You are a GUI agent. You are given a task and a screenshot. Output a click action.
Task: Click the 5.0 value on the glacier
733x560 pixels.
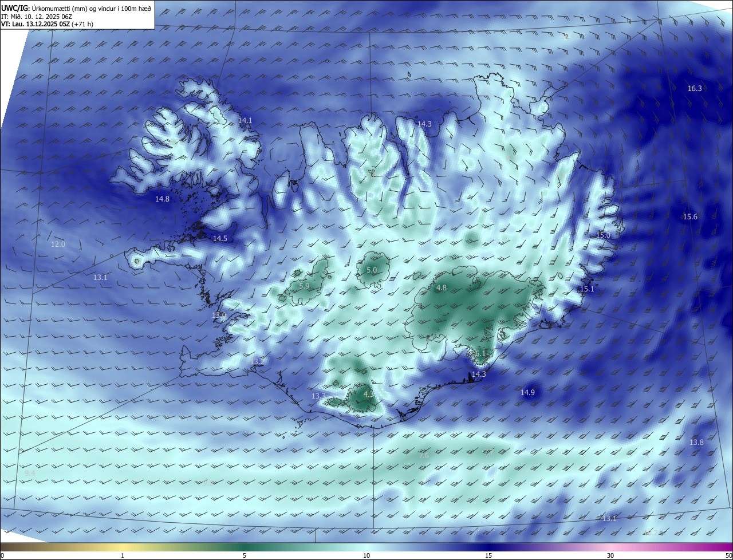click(x=372, y=270)
